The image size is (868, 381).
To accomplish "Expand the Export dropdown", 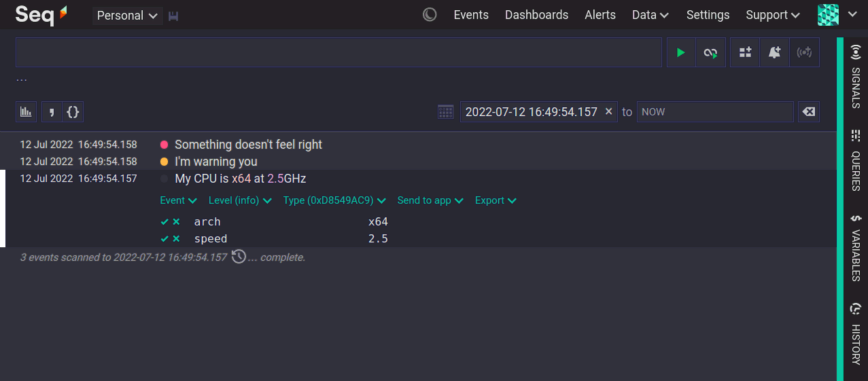I will (x=496, y=200).
